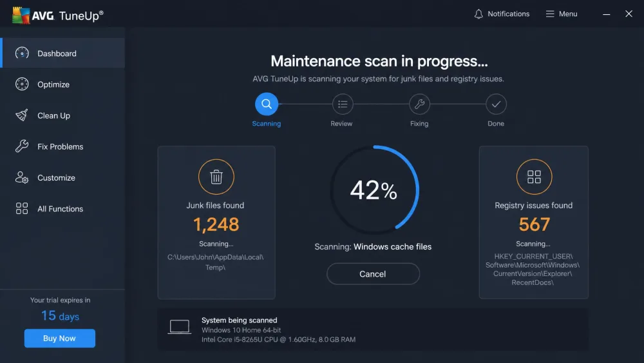Click the Notifications bell icon

(x=478, y=14)
